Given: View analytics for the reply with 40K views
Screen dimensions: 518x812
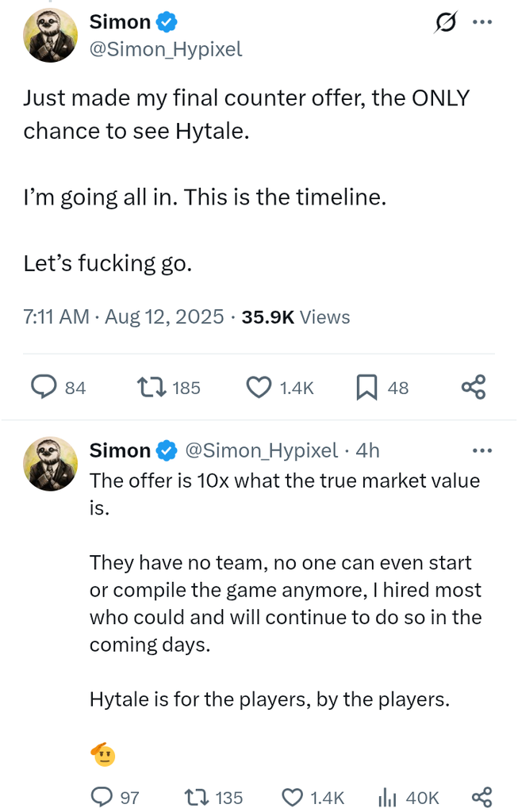Looking at the screenshot, I should (386, 797).
